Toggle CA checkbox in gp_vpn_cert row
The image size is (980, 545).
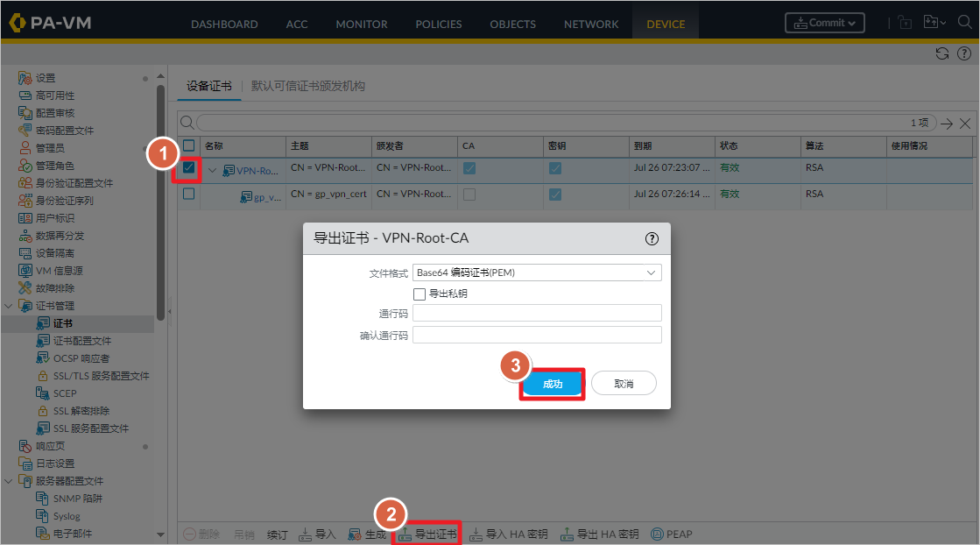coord(469,195)
